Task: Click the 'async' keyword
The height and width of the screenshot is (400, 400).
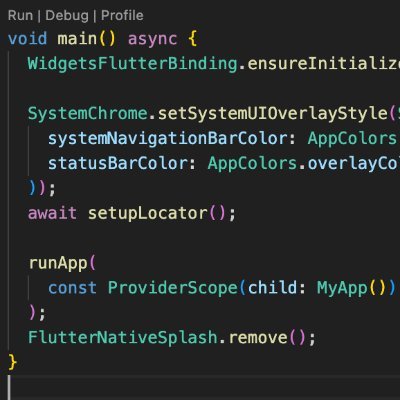Action: point(152,39)
